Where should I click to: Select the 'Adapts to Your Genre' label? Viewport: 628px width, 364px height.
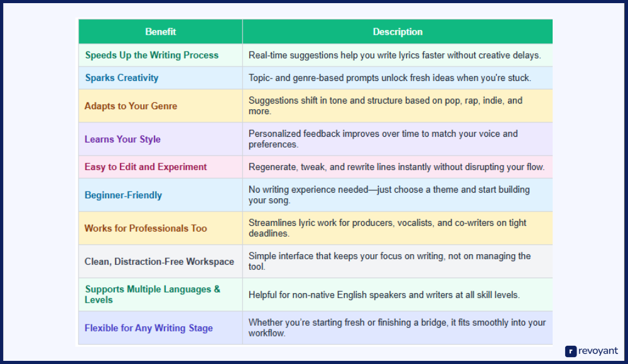coord(131,106)
